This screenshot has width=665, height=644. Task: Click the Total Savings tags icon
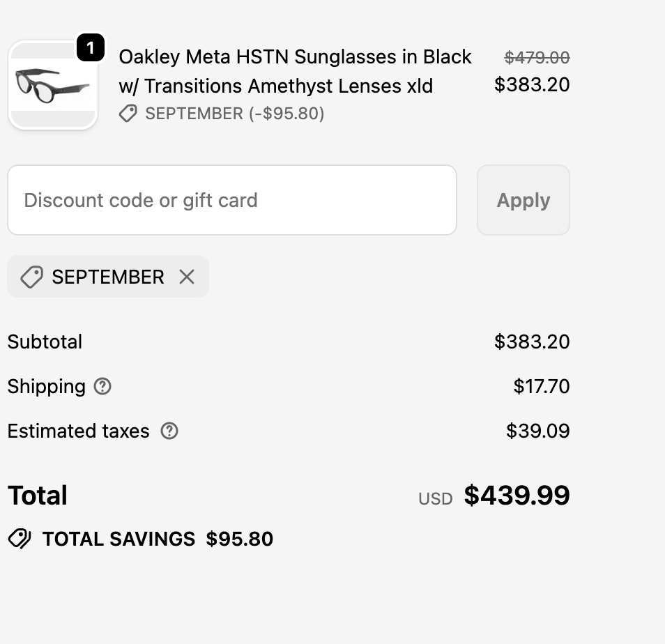20,539
